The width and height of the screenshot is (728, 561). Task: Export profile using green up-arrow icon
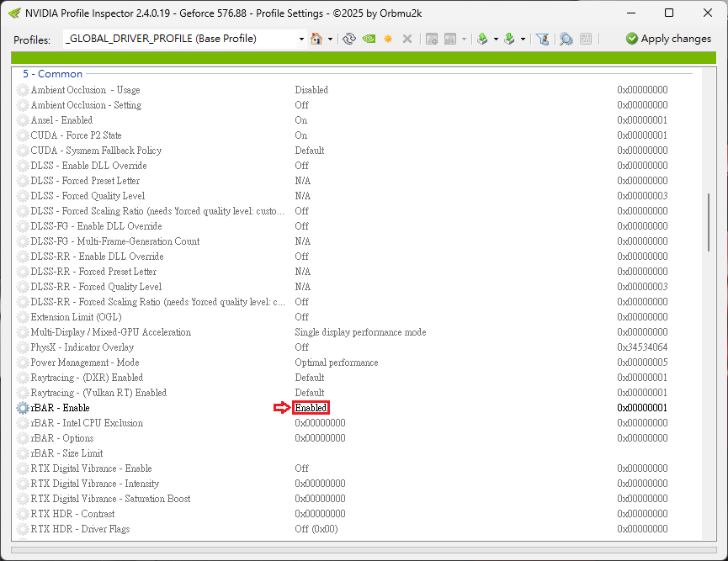(482, 39)
